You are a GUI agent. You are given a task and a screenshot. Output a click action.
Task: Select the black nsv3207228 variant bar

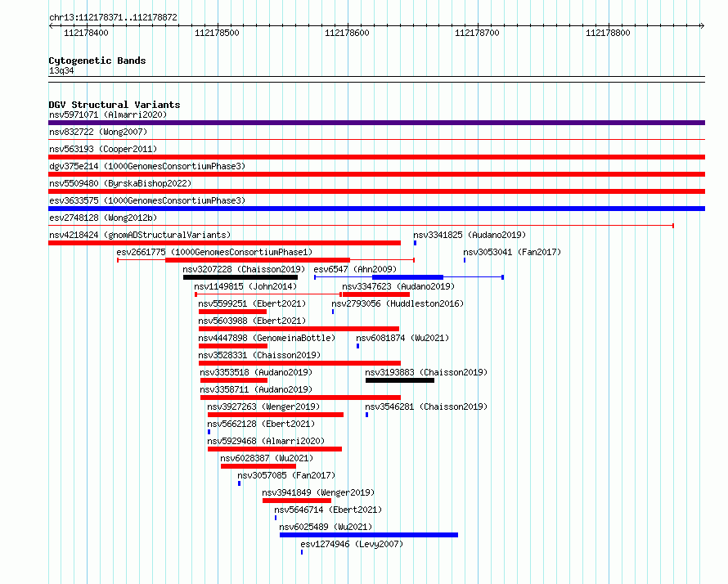[240, 277]
